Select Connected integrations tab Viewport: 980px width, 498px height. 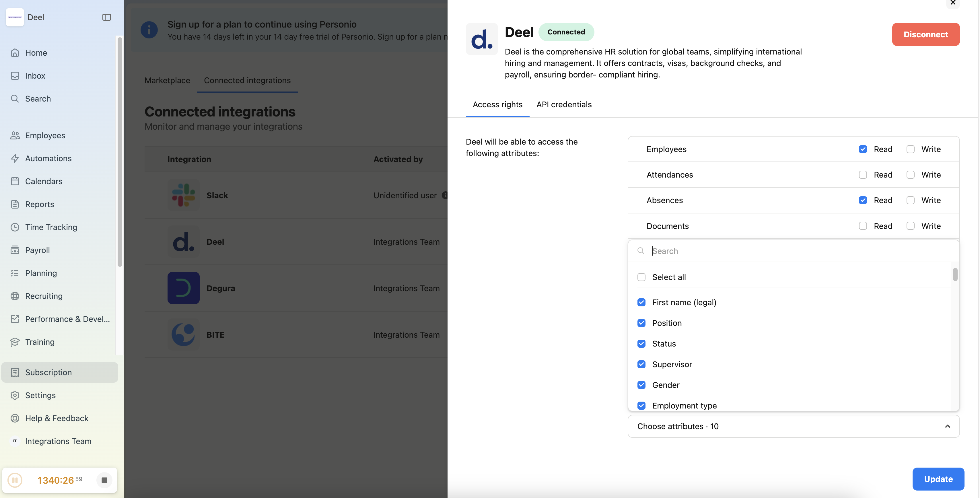[x=247, y=80]
